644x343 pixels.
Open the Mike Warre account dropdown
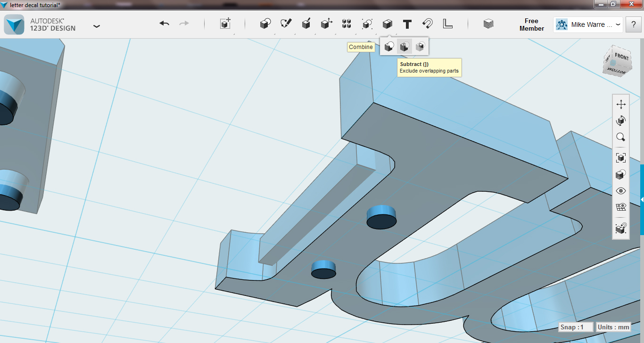tap(588, 24)
